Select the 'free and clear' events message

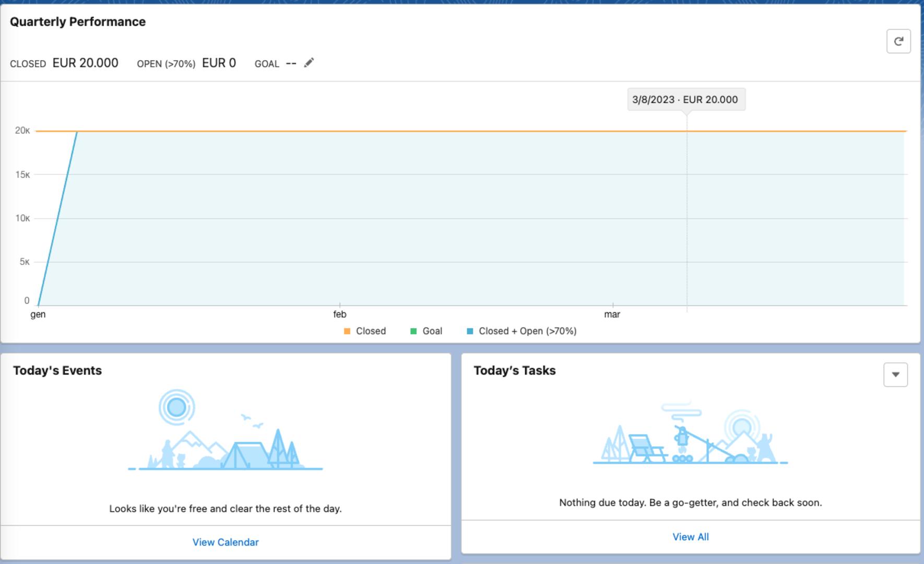pyautogui.click(x=226, y=509)
